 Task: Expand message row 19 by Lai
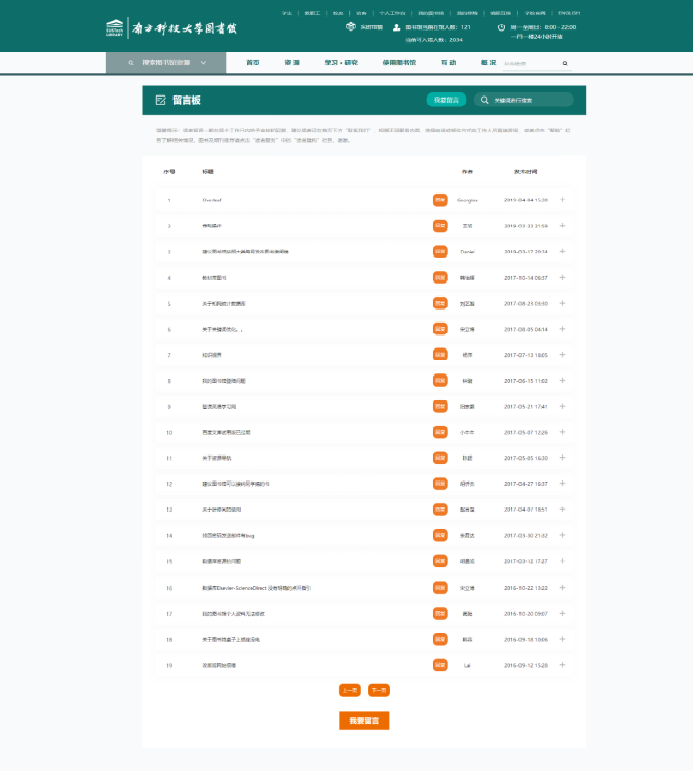[x=563, y=665]
